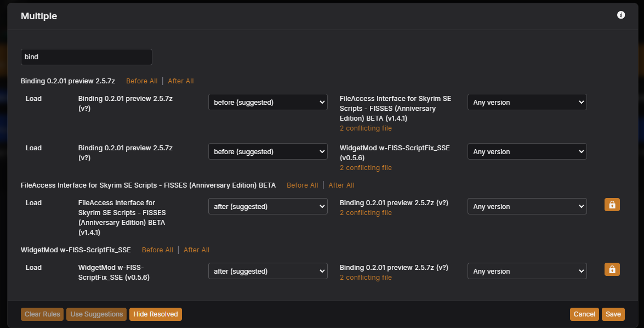Select 'Load' label in FileAccess Interface row

33,202
